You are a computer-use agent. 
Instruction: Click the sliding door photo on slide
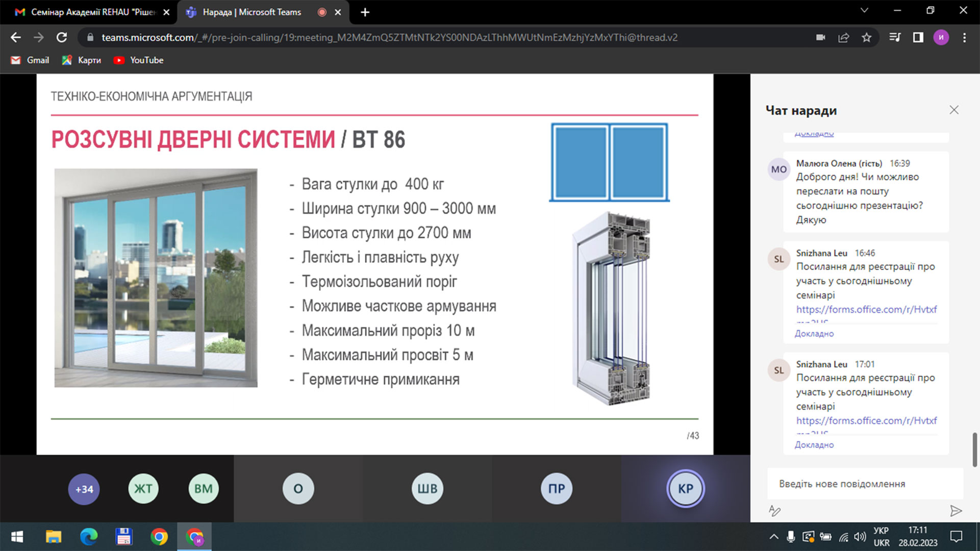(156, 278)
